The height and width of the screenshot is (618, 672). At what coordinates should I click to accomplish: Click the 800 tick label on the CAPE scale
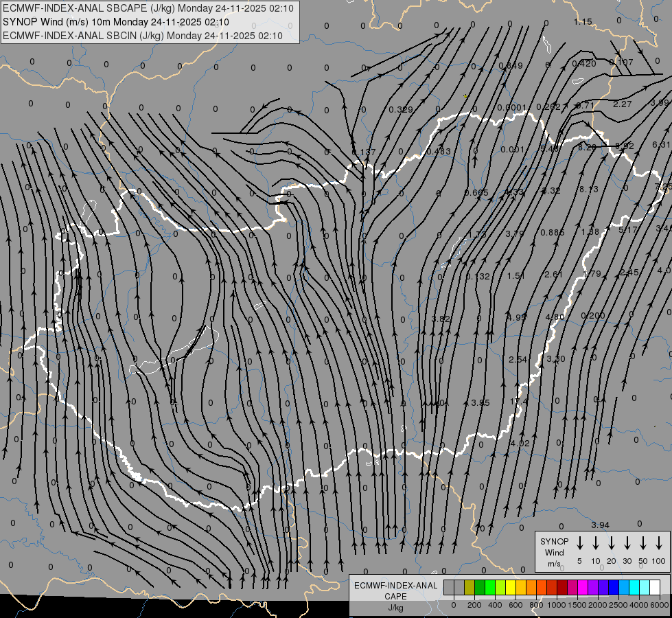[x=536, y=605]
